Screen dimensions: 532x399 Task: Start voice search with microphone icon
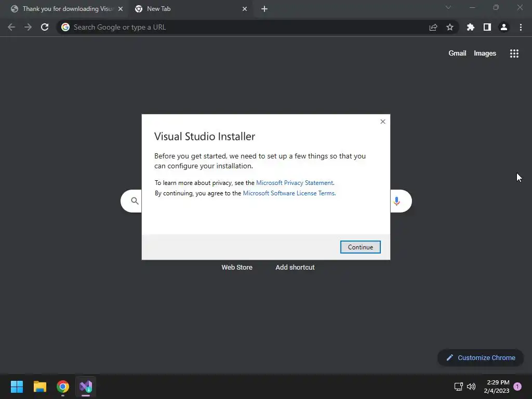coord(396,201)
